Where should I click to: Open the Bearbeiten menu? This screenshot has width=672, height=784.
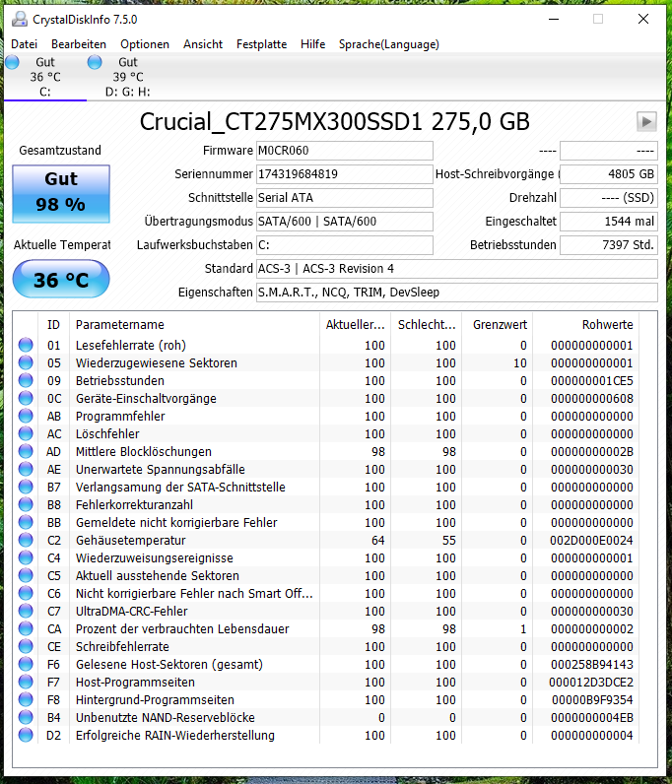click(79, 44)
